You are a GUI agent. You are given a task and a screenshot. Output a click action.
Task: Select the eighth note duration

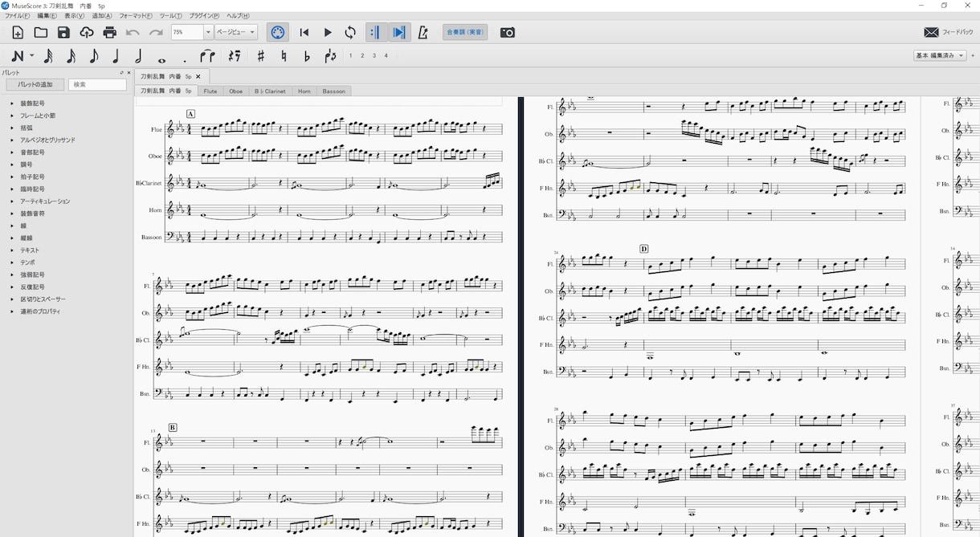[93, 56]
